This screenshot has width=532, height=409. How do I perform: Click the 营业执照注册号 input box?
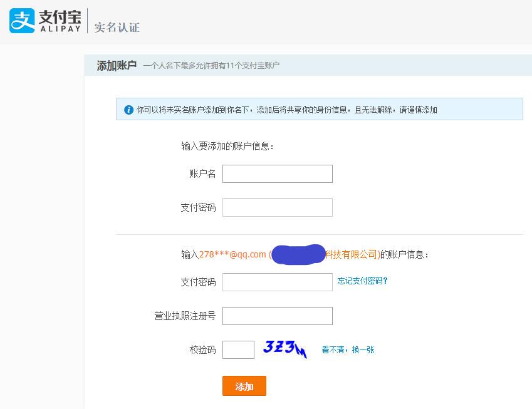tap(277, 316)
